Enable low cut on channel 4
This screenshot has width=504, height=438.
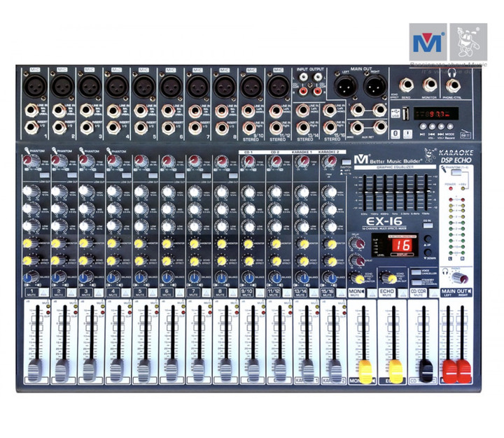pos(126,176)
